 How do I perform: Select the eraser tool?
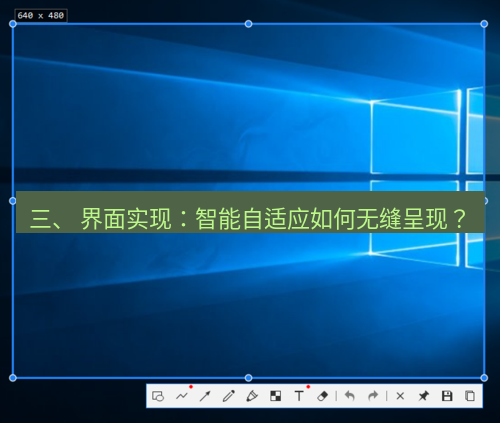323,396
